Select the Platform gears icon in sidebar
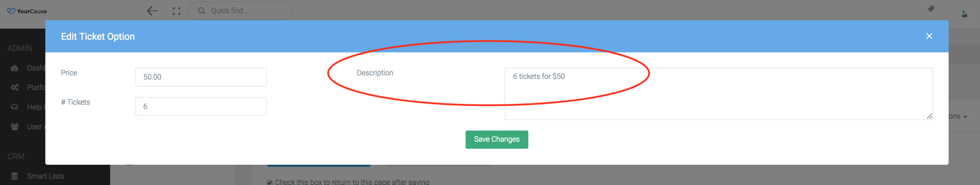Screen dimensions: 980x185 coord(14,88)
